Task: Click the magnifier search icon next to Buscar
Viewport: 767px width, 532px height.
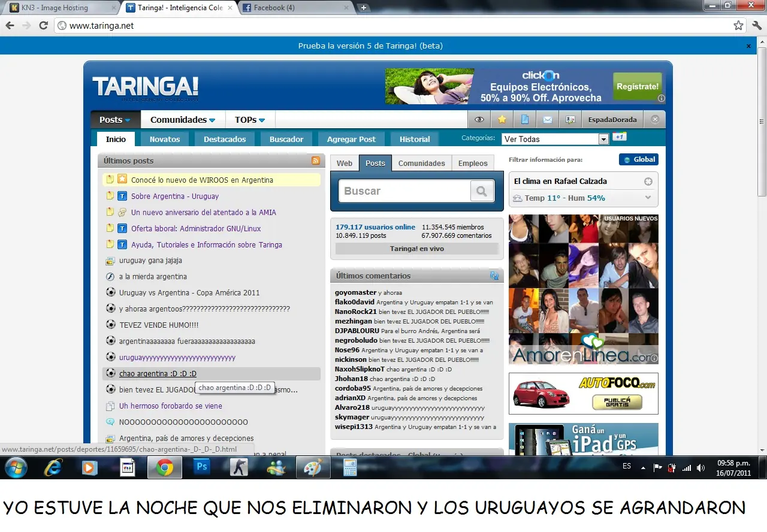Action: coord(482,191)
